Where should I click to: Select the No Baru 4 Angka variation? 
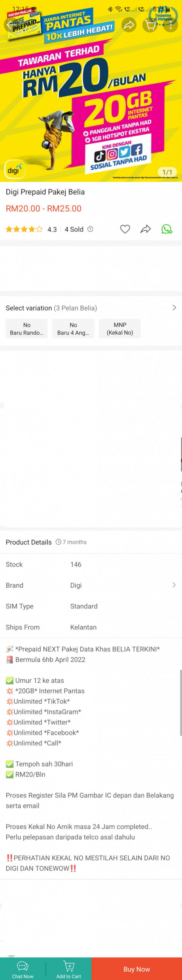73,329
